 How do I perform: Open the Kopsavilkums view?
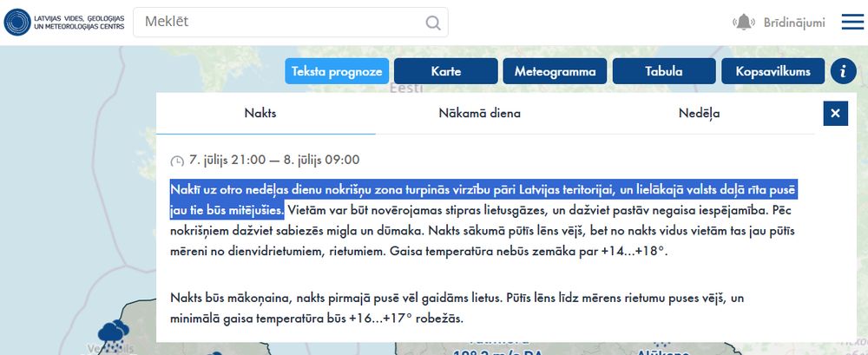[773, 71]
